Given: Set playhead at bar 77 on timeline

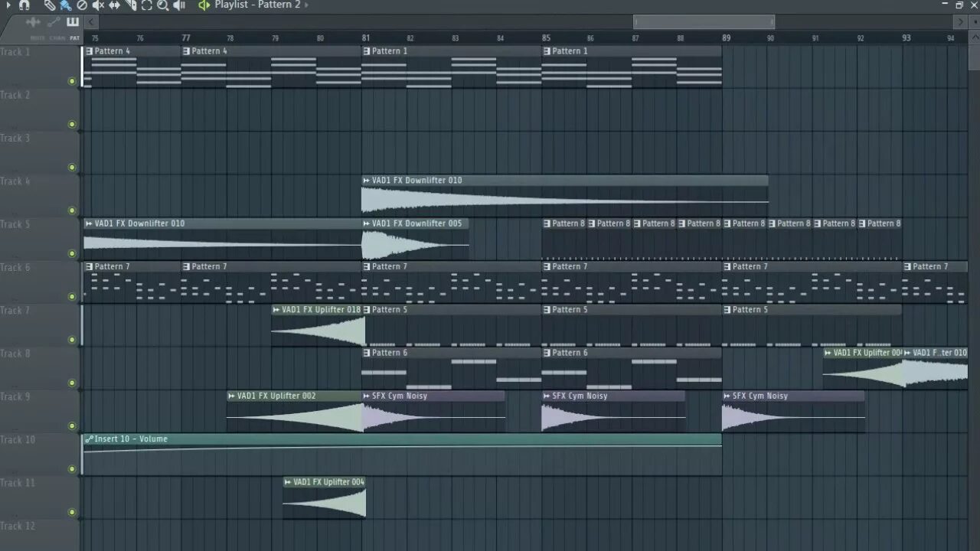Looking at the screenshot, I should 186,37.
